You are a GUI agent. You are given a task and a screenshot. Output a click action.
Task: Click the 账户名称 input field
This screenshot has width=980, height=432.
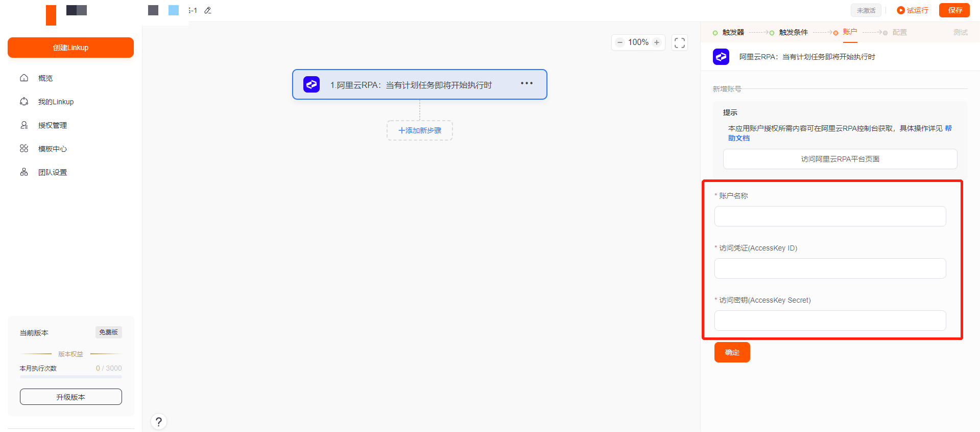[830, 216]
